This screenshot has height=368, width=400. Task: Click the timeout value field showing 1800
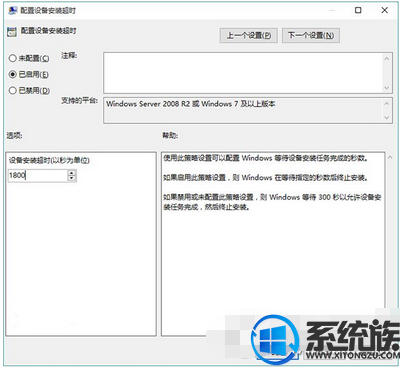pyautogui.click(x=38, y=175)
